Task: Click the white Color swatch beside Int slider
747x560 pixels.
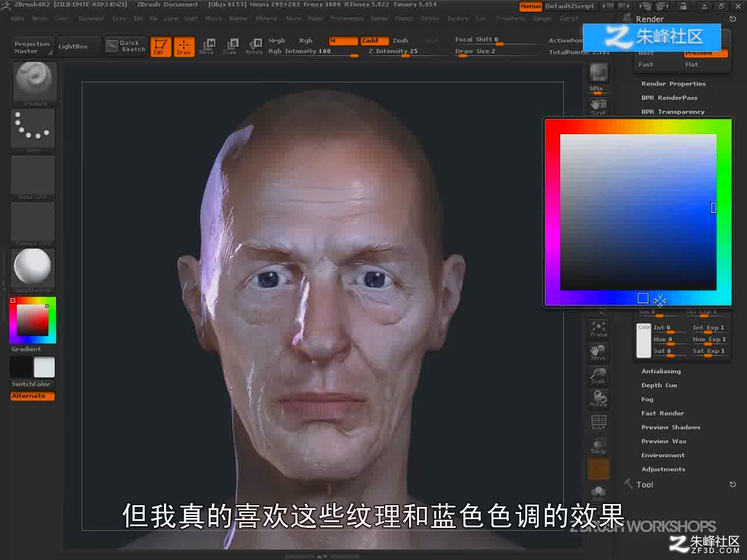Action: 643,340
